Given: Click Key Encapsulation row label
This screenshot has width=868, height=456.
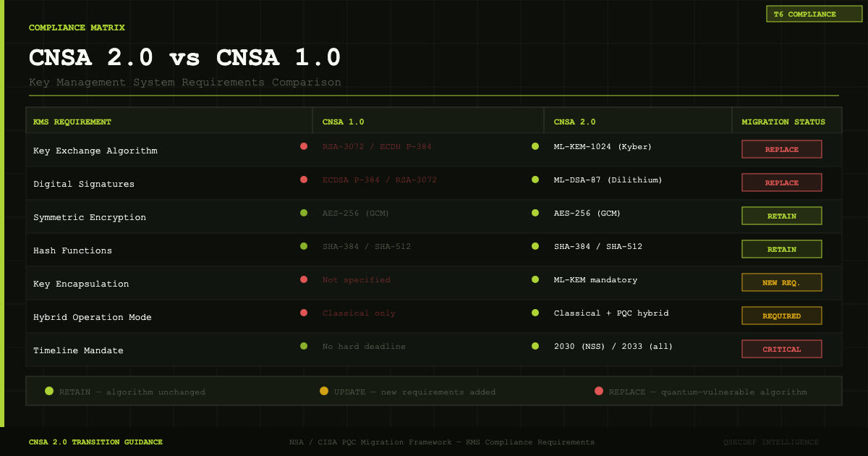Looking at the screenshot, I should pos(81,284).
